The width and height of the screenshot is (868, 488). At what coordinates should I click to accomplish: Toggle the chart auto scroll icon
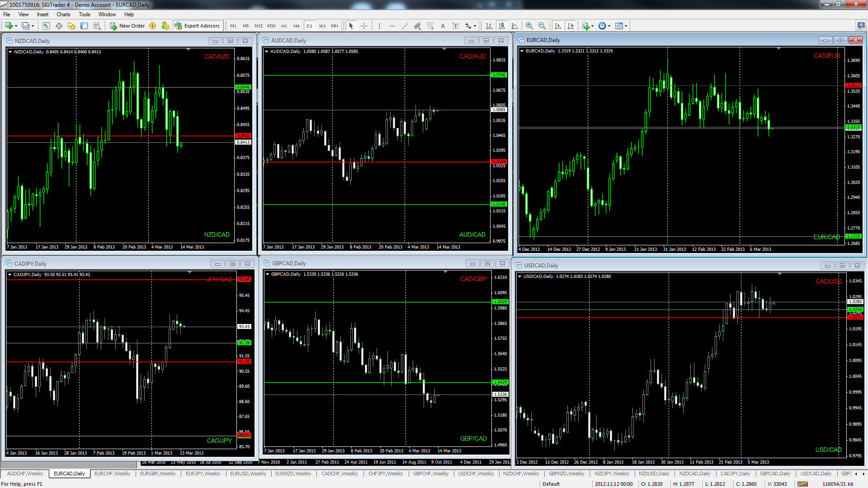pos(558,26)
